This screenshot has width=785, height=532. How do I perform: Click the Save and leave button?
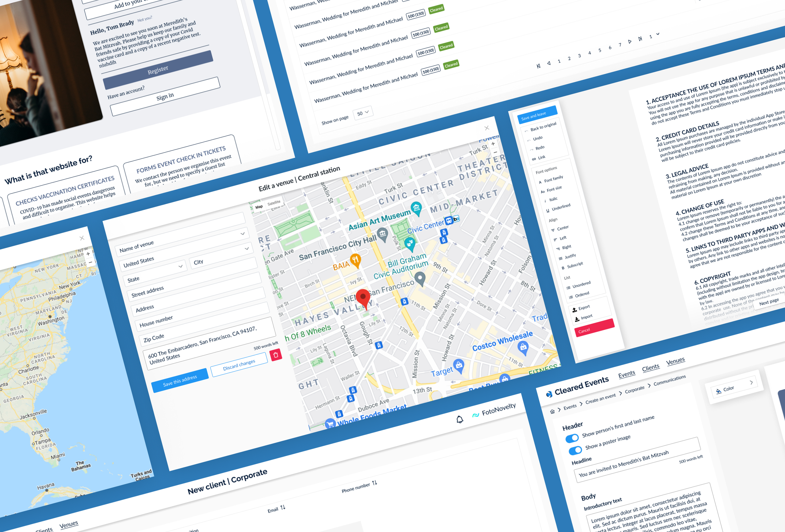coord(537,115)
